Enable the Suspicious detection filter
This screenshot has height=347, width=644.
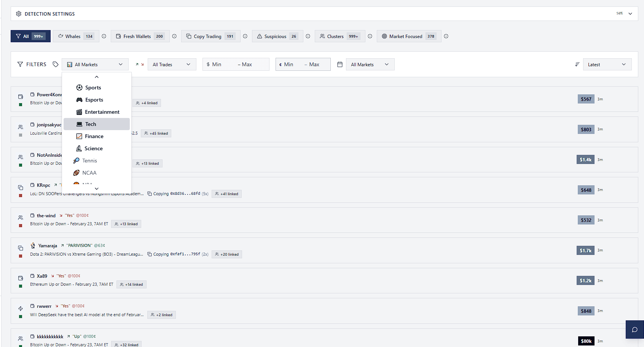point(277,36)
